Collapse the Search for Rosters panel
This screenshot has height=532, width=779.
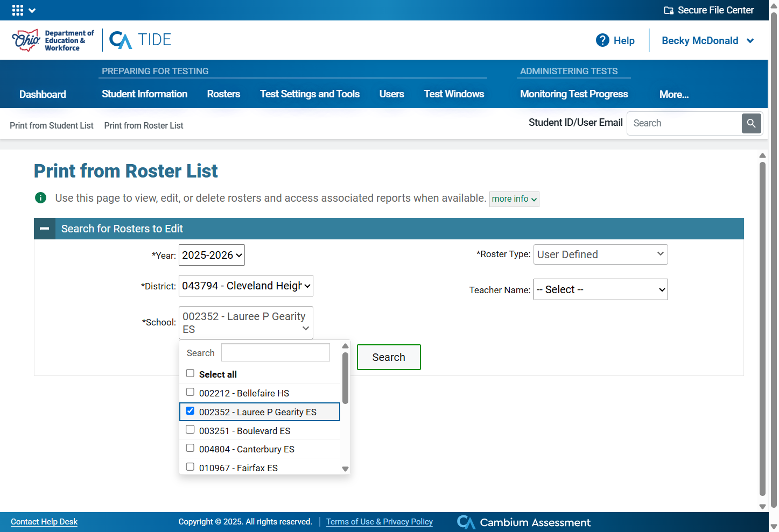45,229
